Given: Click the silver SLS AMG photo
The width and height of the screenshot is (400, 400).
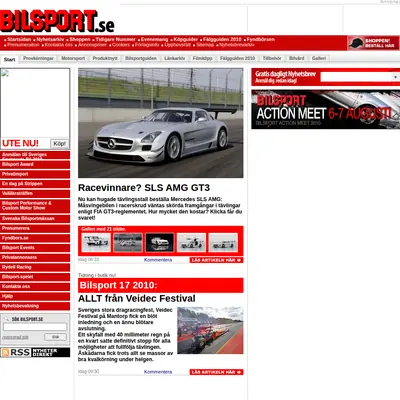Looking at the screenshot, I should pos(161,123).
